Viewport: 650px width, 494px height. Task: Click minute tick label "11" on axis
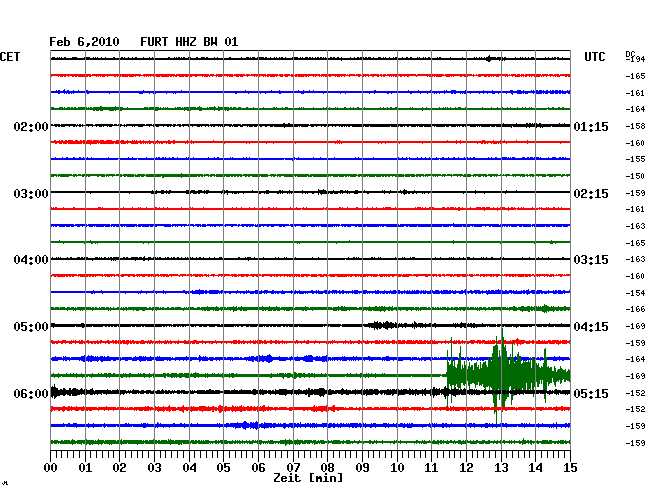coord(431,468)
